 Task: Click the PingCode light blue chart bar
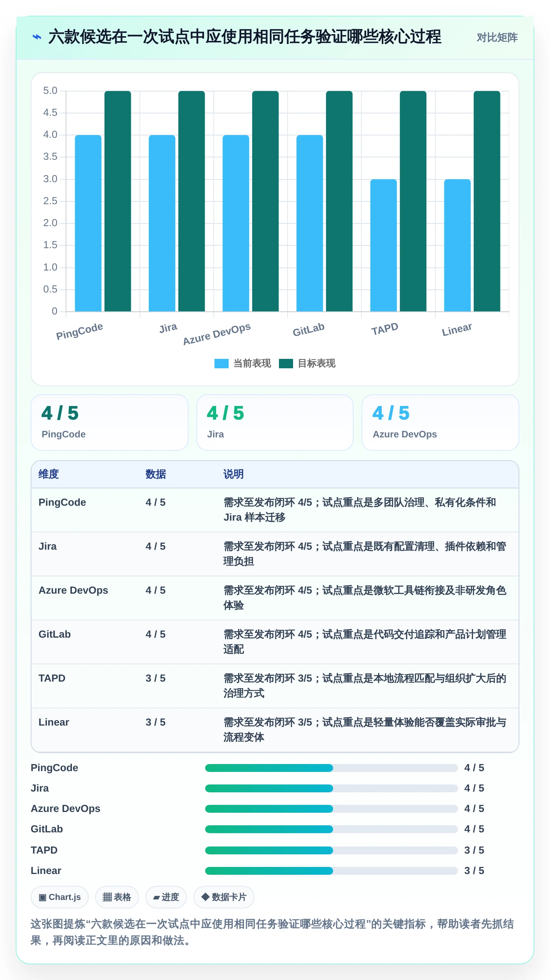[88, 223]
